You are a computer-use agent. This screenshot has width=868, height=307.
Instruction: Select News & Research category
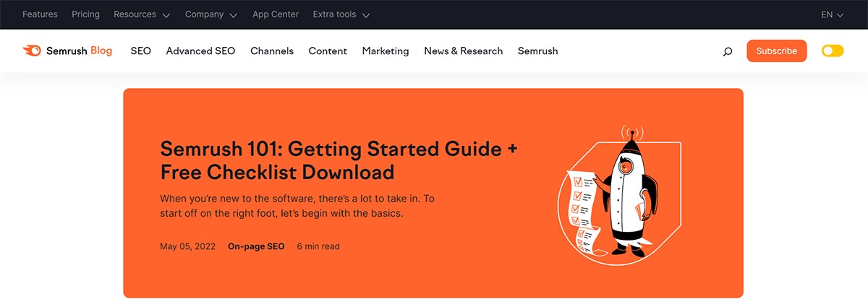[x=464, y=51]
